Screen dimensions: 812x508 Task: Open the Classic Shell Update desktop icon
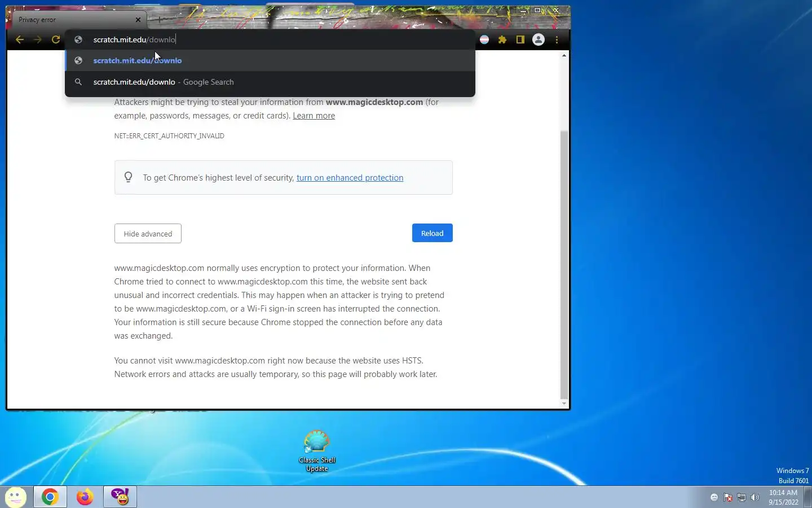(317, 451)
